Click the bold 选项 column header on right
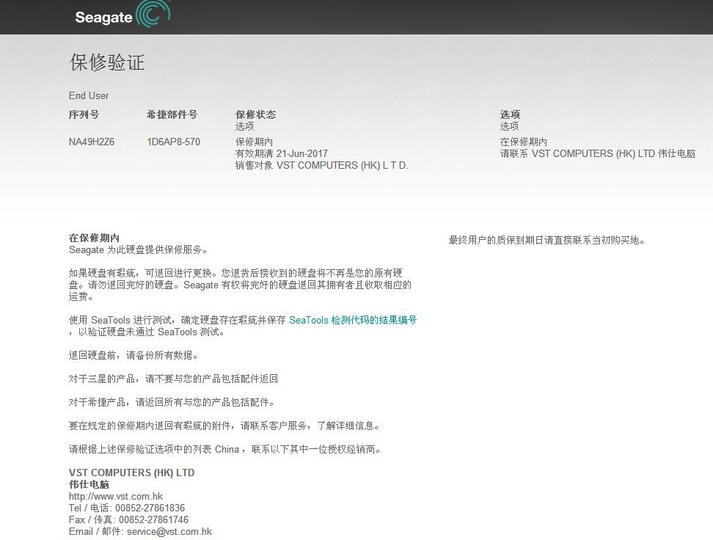 coord(510,115)
